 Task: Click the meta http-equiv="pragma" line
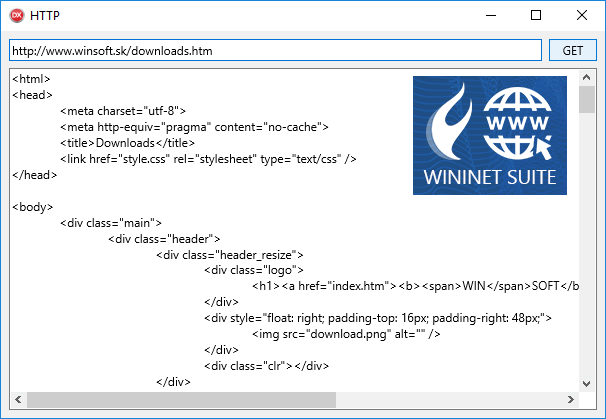click(x=194, y=127)
